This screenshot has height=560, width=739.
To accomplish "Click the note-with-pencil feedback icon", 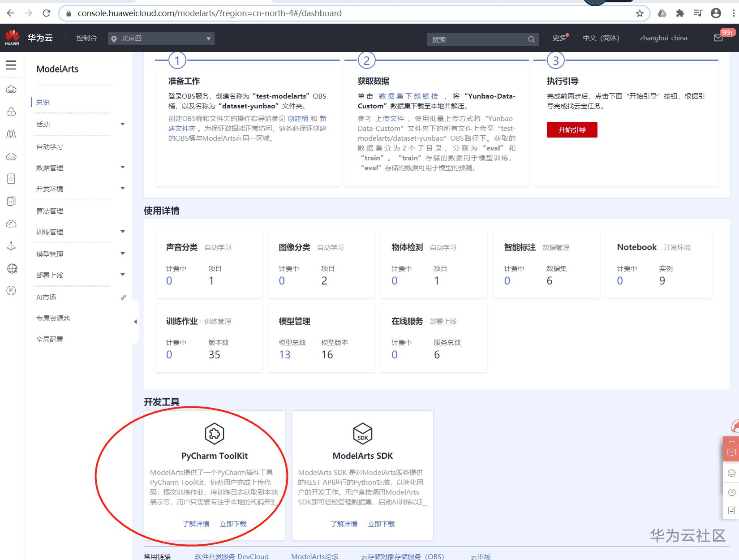I will point(732,510).
